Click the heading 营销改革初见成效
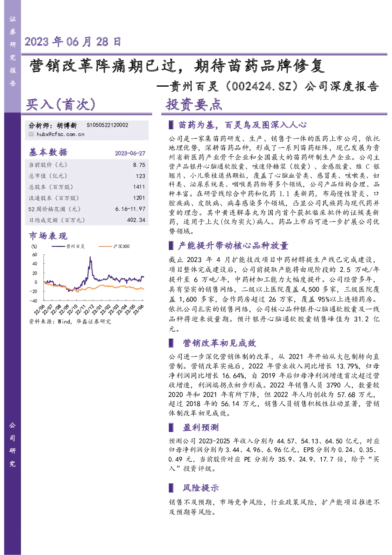This screenshot has width=392, height=555. (x=219, y=343)
